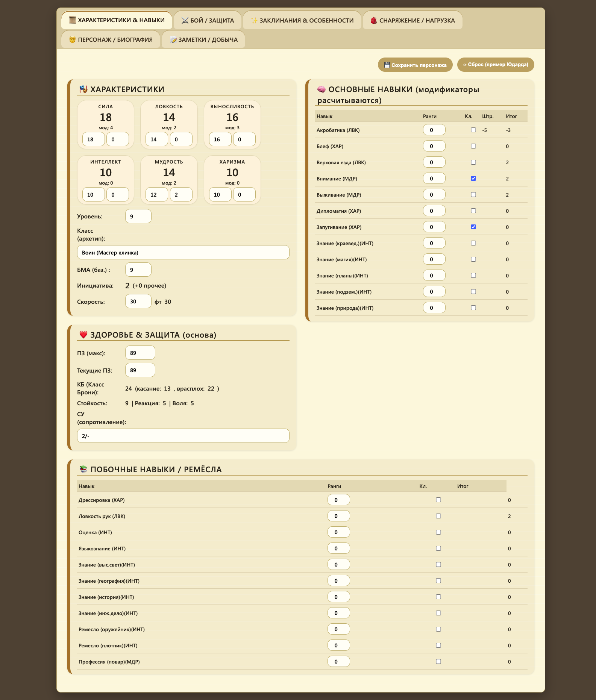Enable Оценка (ИНТ) class skill checkbox

pos(438,532)
